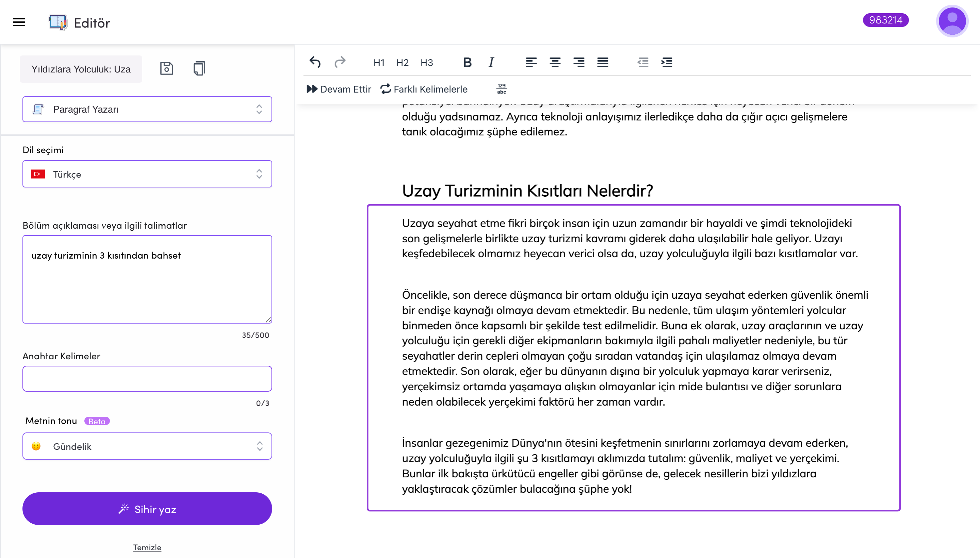Click the paragraph starting with Uzaya seyahat
980x558 pixels.
[x=630, y=239]
